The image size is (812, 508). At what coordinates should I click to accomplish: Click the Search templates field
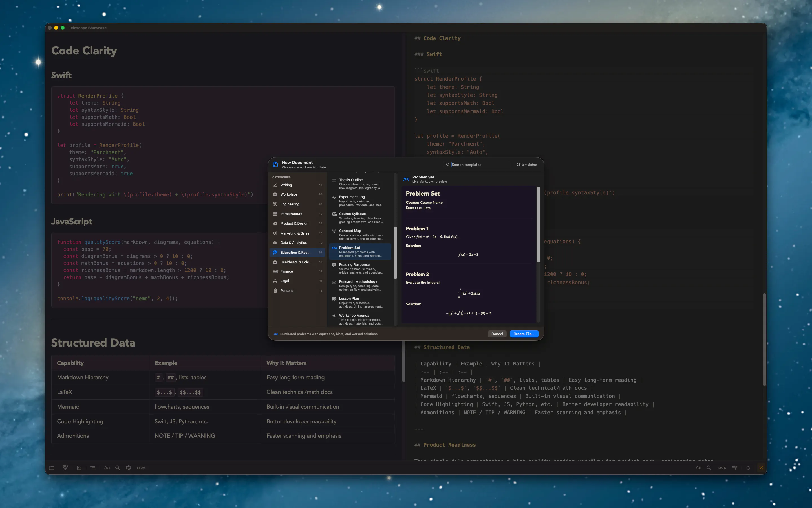pyautogui.click(x=480, y=165)
